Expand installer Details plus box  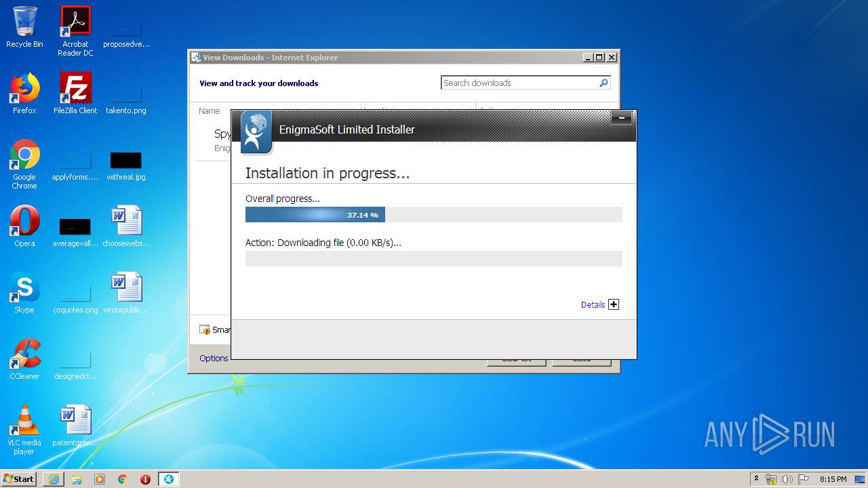click(614, 304)
